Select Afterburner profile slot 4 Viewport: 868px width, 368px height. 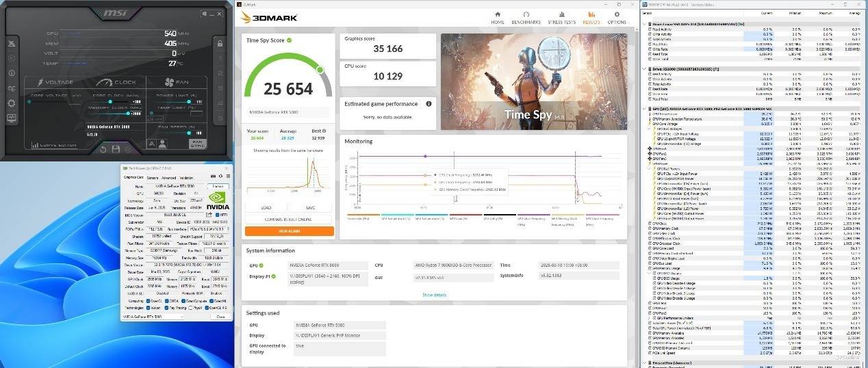coord(220,103)
